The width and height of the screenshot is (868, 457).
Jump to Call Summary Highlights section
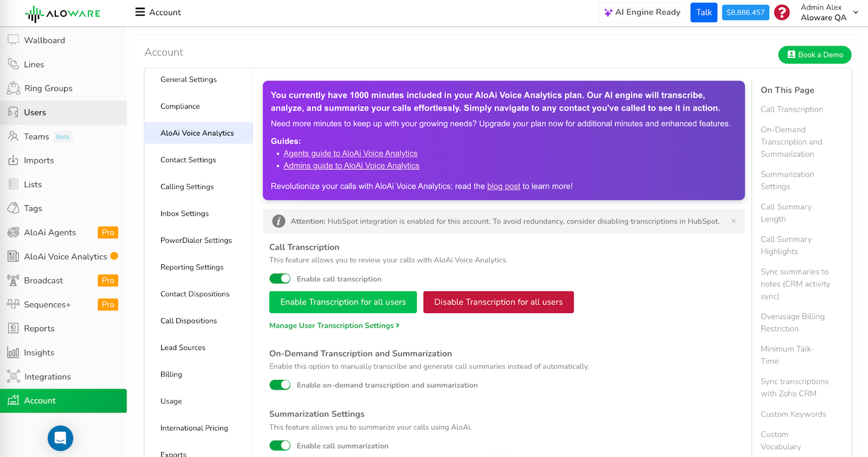click(786, 245)
